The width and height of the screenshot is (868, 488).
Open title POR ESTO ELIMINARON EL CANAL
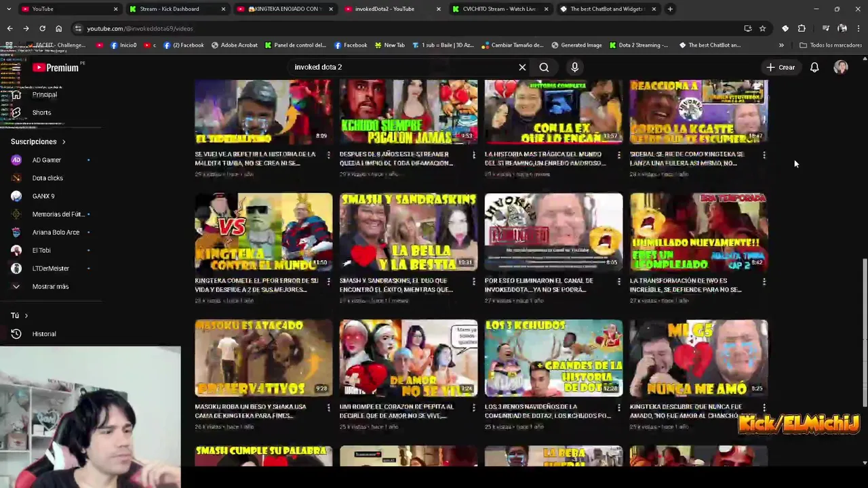tap(538, 285)
